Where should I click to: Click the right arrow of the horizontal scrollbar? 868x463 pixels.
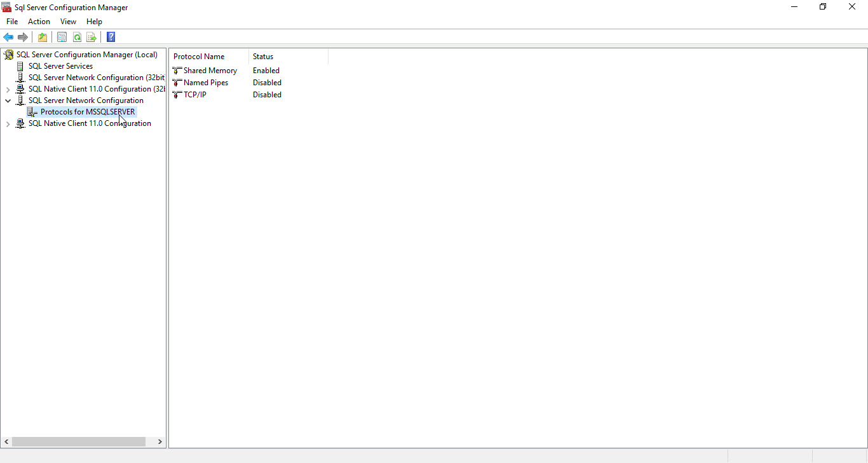tap(159, 441)
